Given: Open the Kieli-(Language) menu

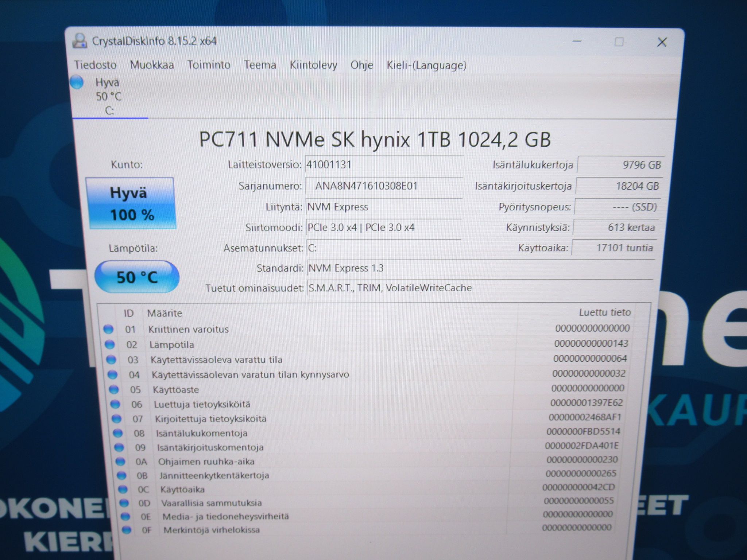Looking at the screenshot, I should point(426,66).
